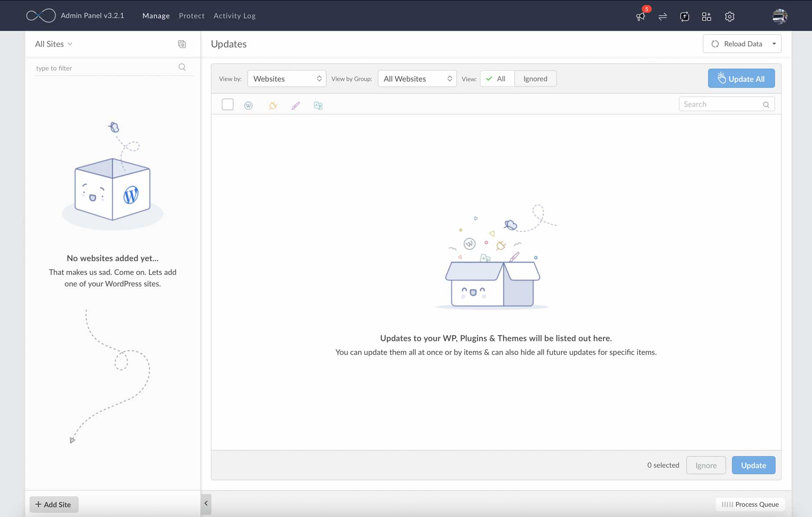Click the Update All button
Screen dimensions: 812x517
click(741, 78)
